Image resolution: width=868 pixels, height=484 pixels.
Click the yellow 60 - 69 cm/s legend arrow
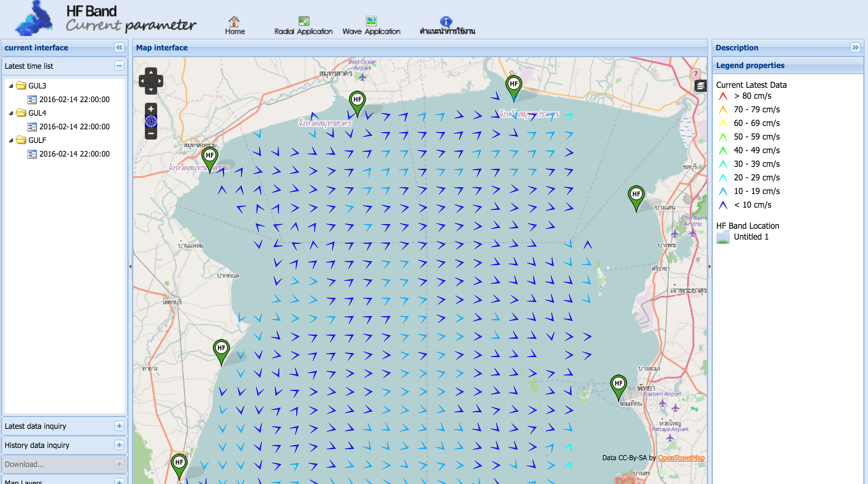click(x=723, y=123)
